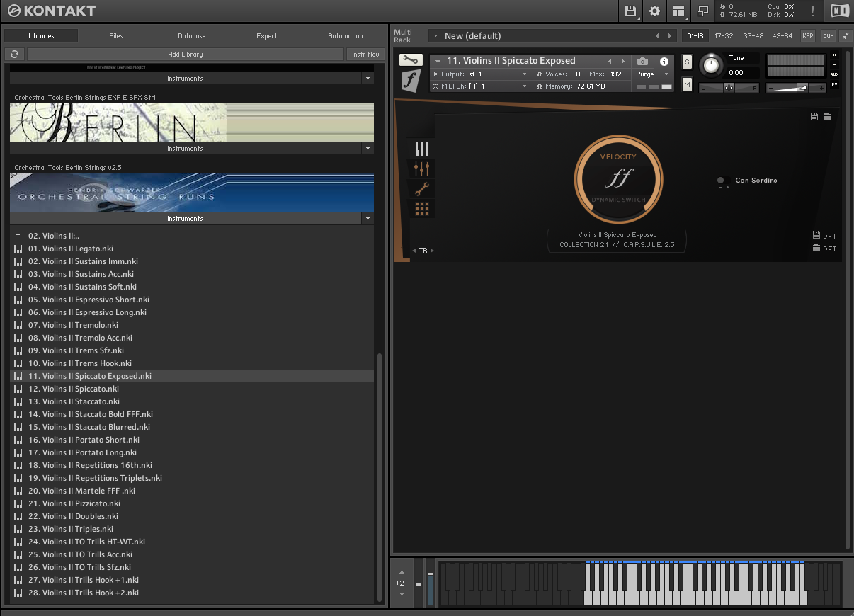Viewport: 854px width, 616px height.
Task: Open the Multi Rack dropdown arrow
Action: pos(435,36)
